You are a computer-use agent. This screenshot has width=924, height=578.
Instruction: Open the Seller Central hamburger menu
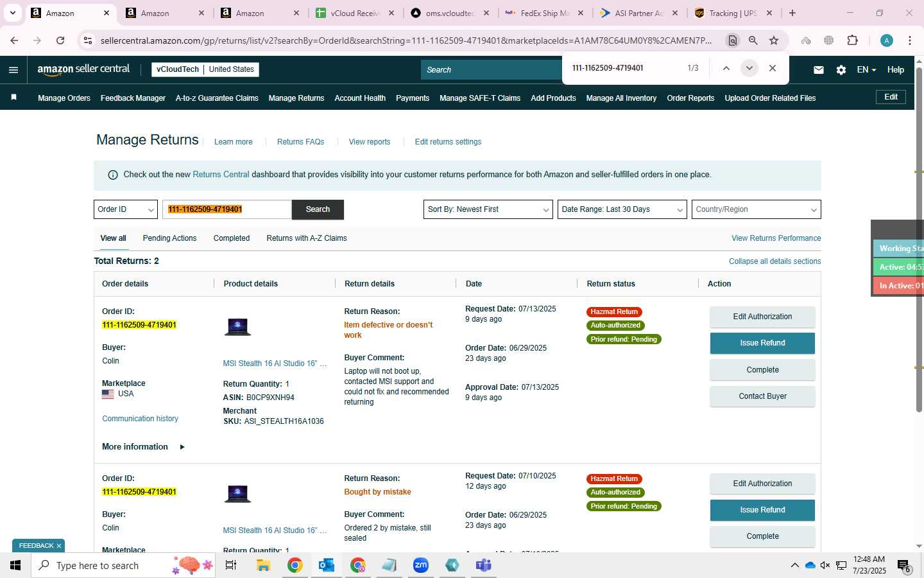coord(13,69)
